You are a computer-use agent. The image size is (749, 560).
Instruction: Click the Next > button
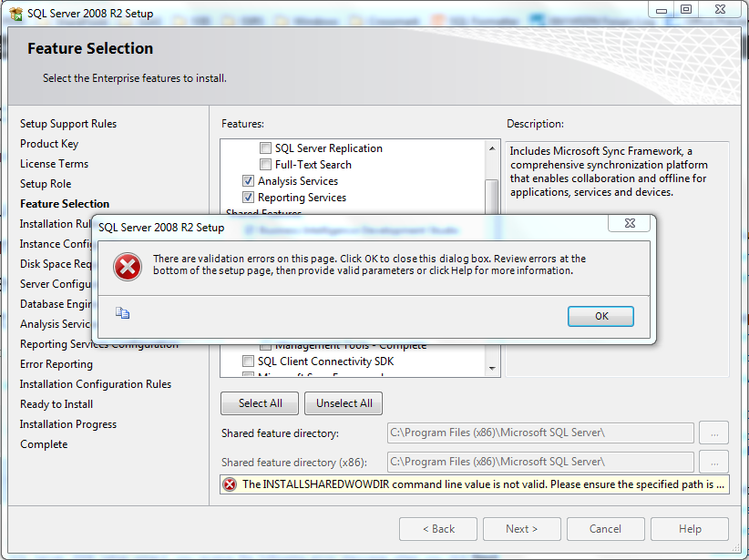pos(521,529)
